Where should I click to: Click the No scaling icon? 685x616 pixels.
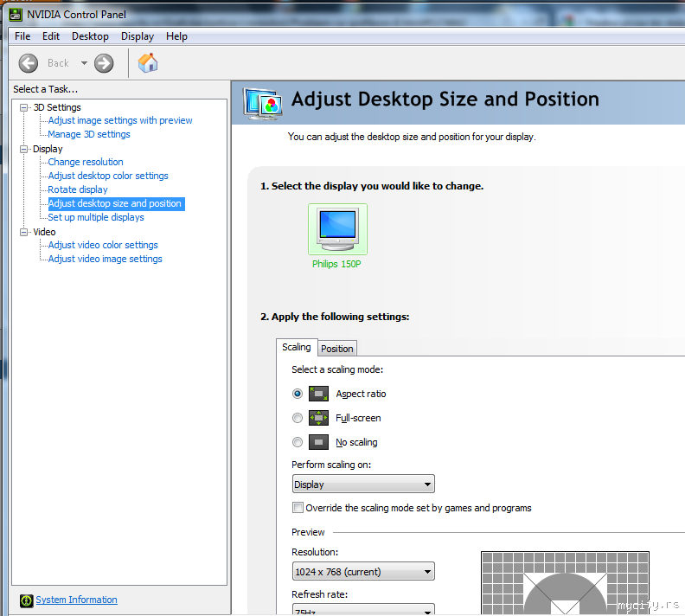point(318,442)
